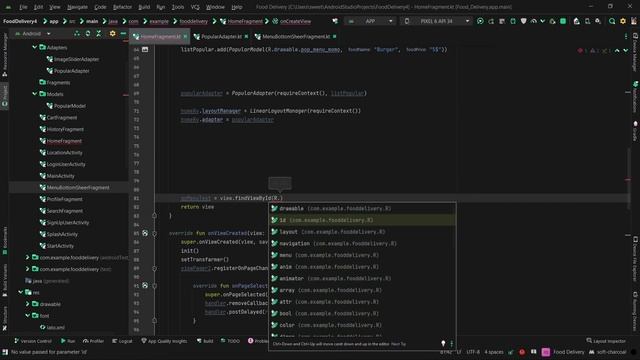640x360 pixels.
Task: Open App Quality Insights tool window
Action: (164, 341)
